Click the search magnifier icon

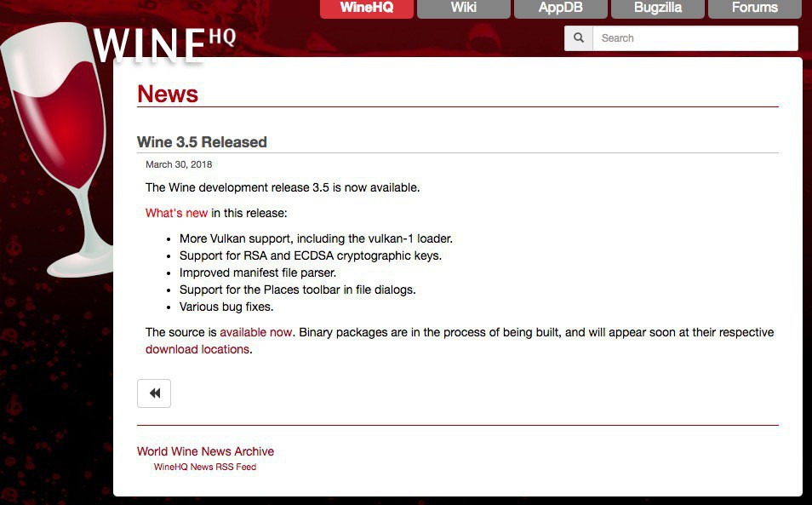[579, 37]
